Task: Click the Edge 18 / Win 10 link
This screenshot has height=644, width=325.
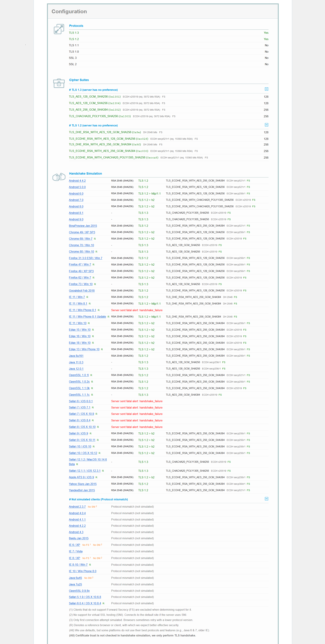Action: pos(80,343)
